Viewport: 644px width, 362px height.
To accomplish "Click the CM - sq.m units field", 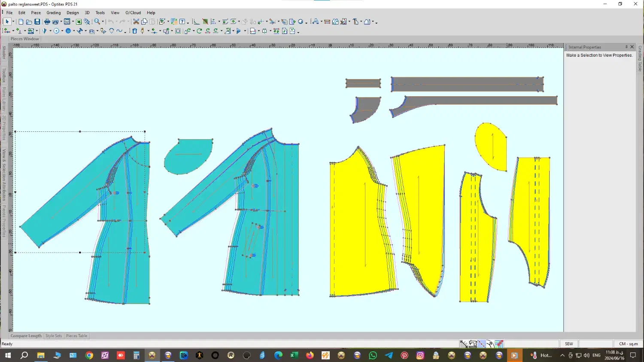I will click(628, 344).
